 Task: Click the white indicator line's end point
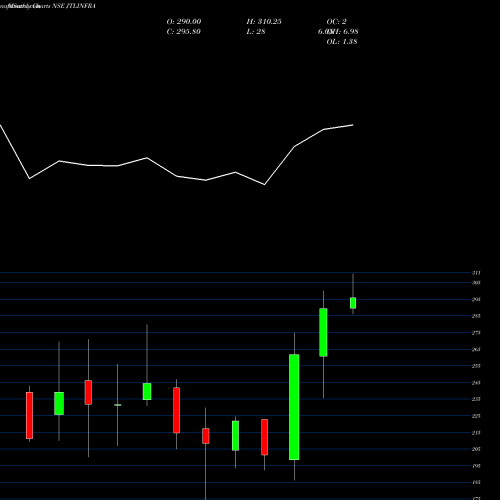353,125
